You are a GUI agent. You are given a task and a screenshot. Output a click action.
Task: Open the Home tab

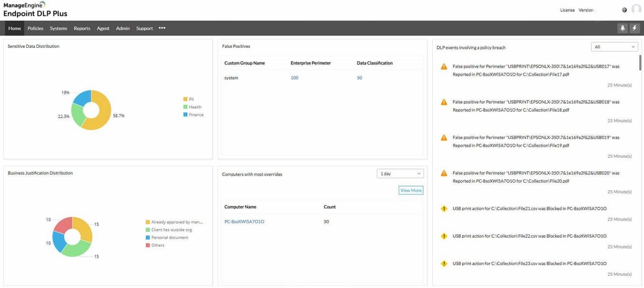coord(15,28)
